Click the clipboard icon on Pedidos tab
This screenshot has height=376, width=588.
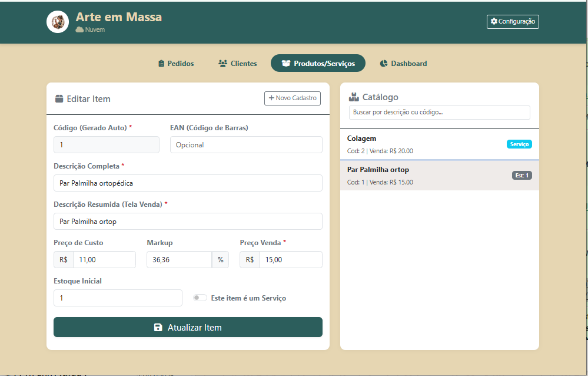[161, 64]
